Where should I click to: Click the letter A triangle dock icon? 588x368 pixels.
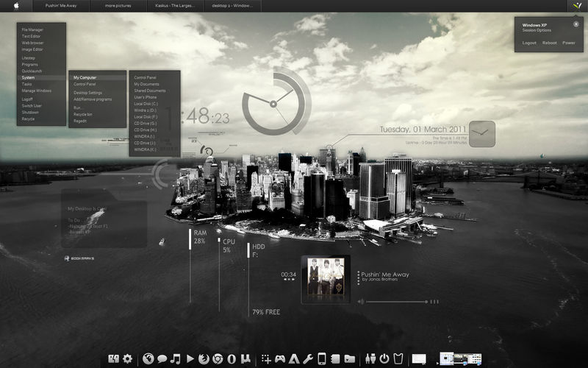[x=293, y=358]
